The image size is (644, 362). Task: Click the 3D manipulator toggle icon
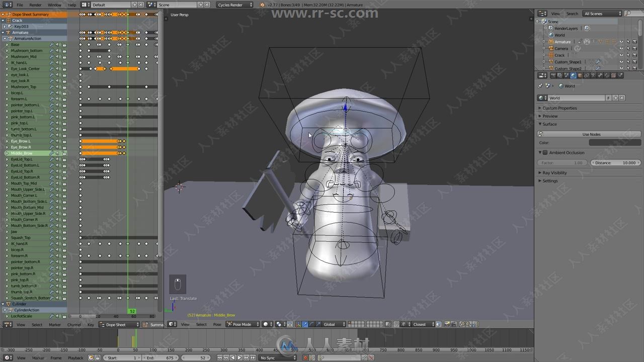point(298,324)
